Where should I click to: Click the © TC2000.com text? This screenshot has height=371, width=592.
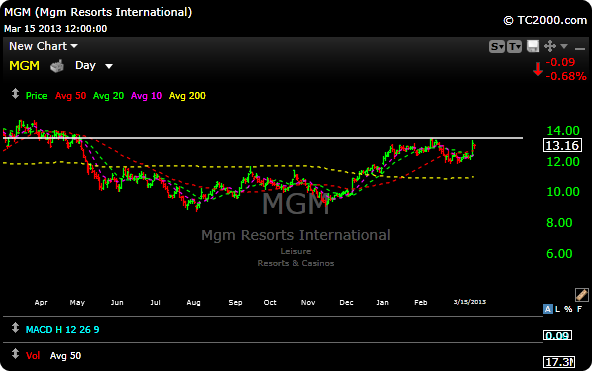(545, 20)
